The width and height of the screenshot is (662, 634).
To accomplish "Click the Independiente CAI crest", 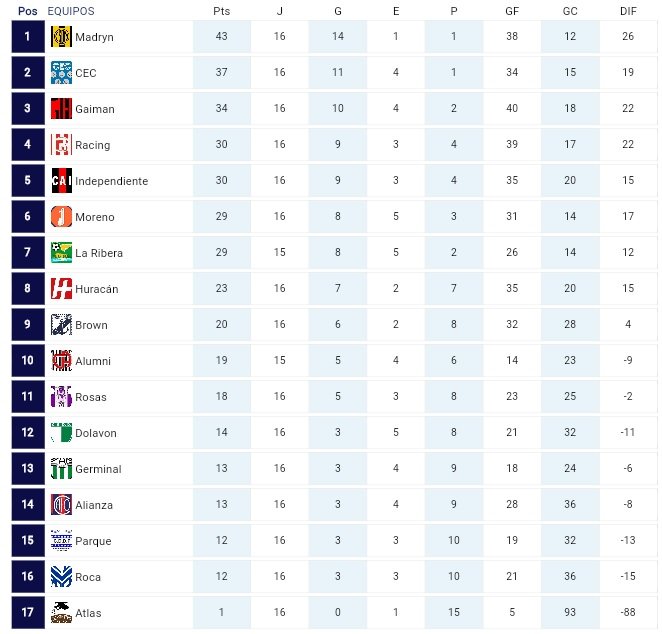I will [x=61, y=181].
